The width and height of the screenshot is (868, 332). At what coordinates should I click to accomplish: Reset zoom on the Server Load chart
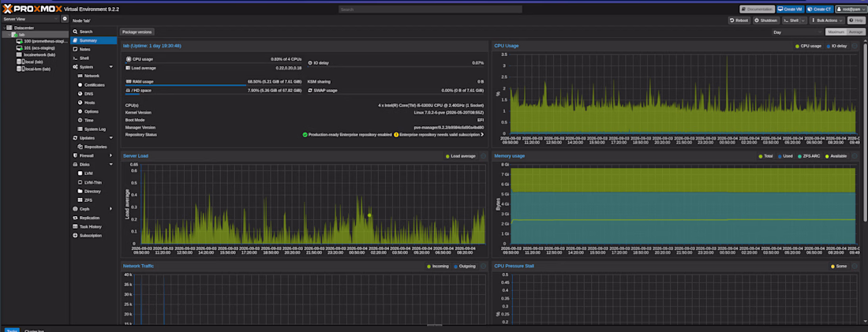(483, 156)
